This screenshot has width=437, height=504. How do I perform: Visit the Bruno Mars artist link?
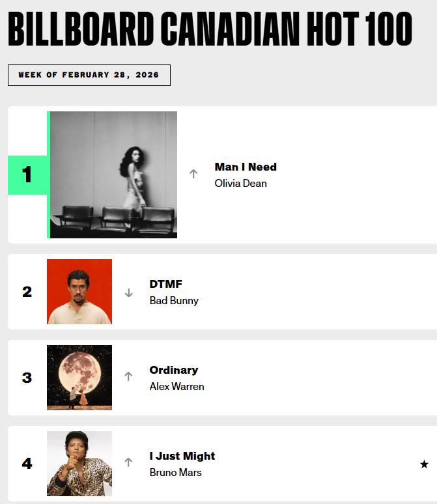point(175,472)
